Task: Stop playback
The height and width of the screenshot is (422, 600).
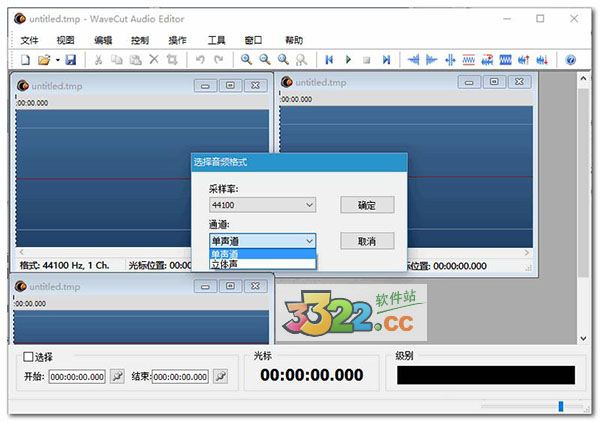Action: coord(367,60)
